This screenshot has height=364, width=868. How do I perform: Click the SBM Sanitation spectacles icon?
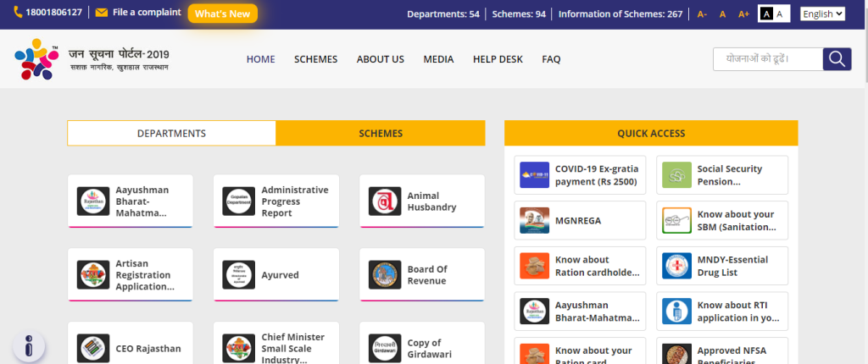676,220
